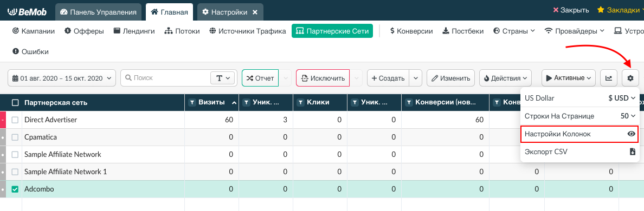
Task: Uncheck the Adcombo row checkbox
Action: pos(15,189)
